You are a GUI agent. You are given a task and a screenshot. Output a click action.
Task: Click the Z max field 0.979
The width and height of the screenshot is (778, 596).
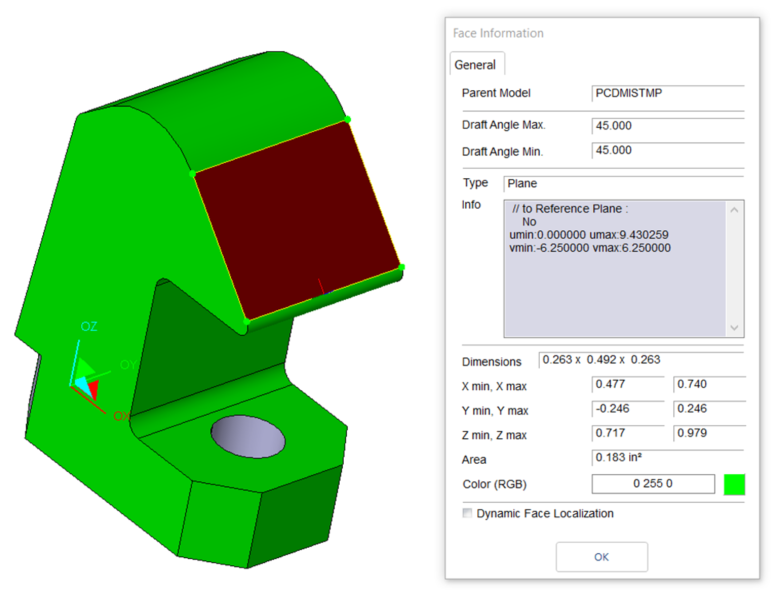click(x=709, y=434)
